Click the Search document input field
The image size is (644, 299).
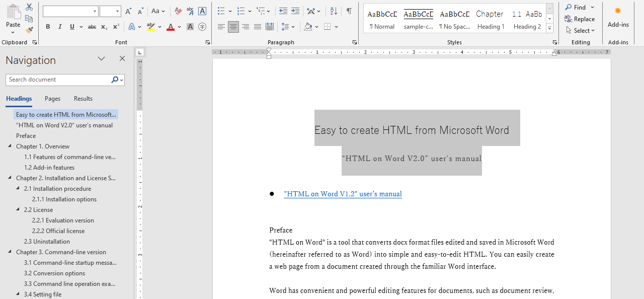pos(58,80)
